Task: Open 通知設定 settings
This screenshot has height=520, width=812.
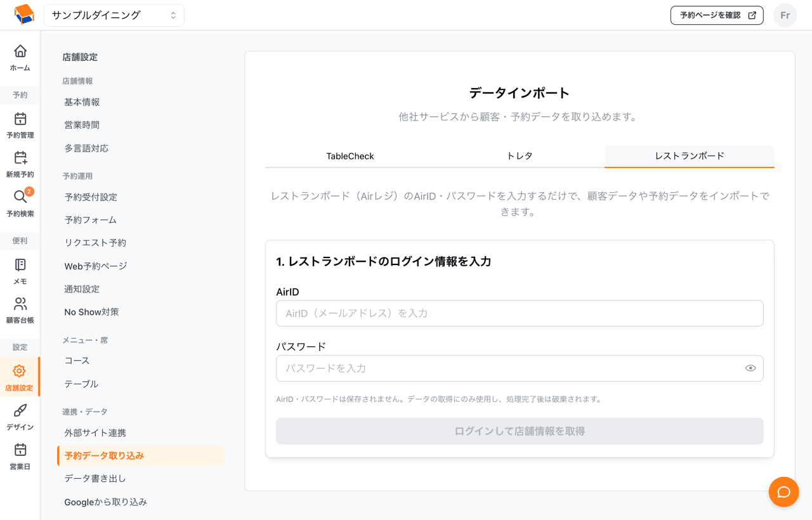Action: tap(82, 289)
